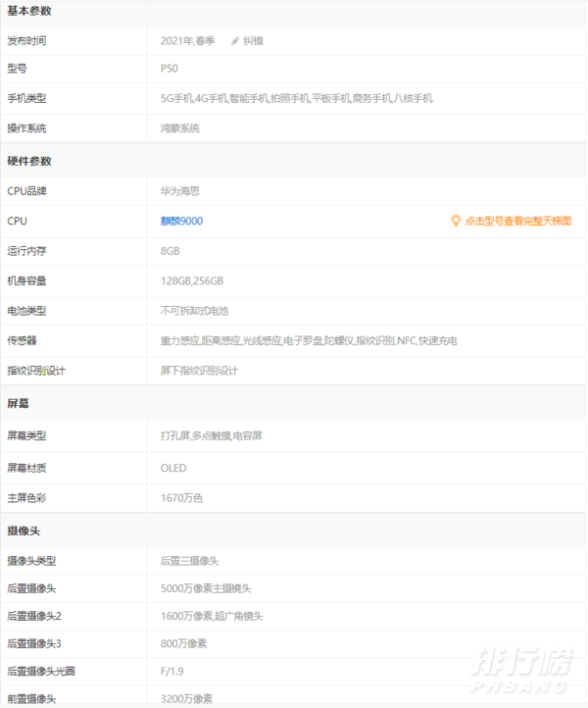This screenshot has height=708, width=588.
Task: Click the 硬件参数 section header
Action: coord(29,161)
